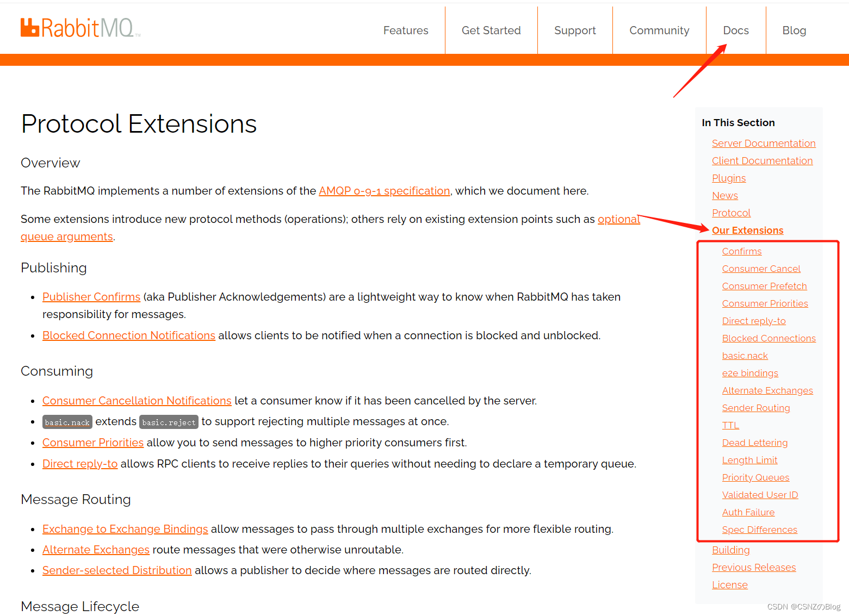Open Consumer Cancellation Notifications link
Viewport: 849px width, 616px height.
pos(137,401)
